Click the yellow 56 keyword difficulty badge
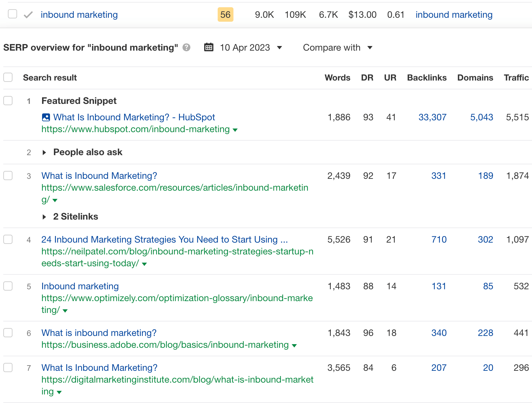The width and height of the screenshot is (532, 403). (x=225, y=14)
